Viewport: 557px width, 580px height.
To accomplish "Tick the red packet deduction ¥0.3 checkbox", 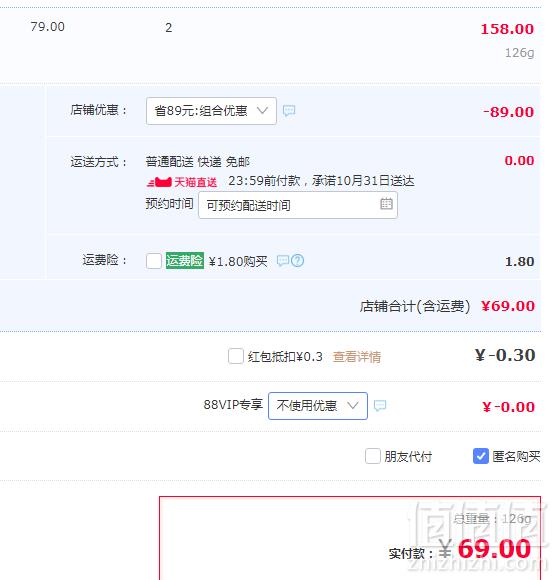I will [236, 356].
